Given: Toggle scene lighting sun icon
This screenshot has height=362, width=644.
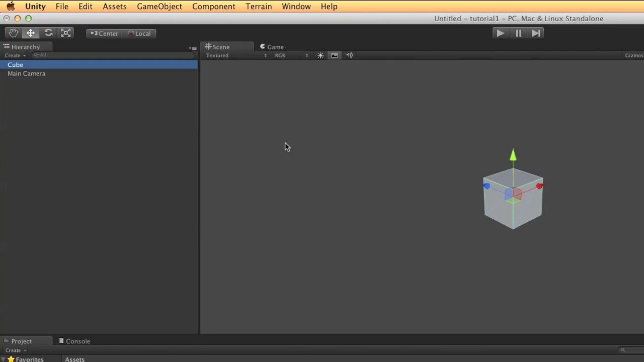Looking at the screenshot, I should point(320,55).
